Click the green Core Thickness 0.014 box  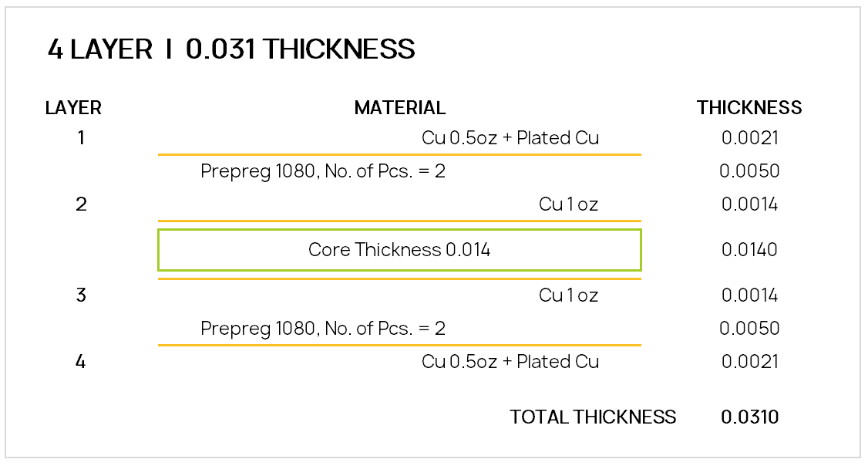399,250
